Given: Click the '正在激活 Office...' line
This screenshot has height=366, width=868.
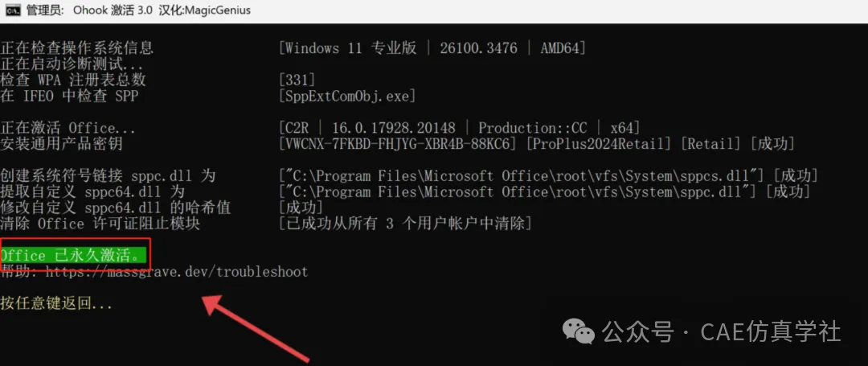Looking at the screenshot, I should pos(68,128).
